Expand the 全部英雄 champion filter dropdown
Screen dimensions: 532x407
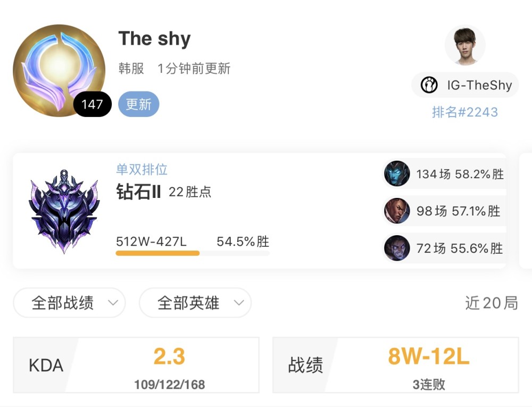click(195, 303)
